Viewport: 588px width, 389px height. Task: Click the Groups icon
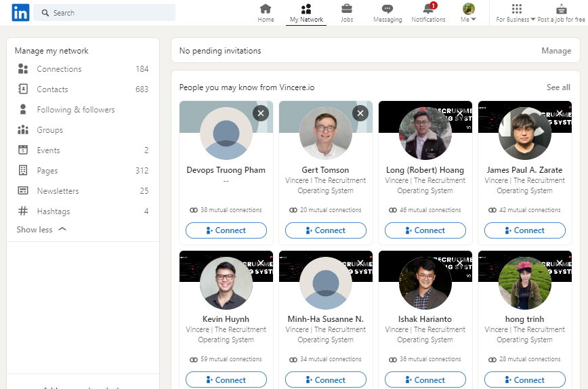coord(23,130)
